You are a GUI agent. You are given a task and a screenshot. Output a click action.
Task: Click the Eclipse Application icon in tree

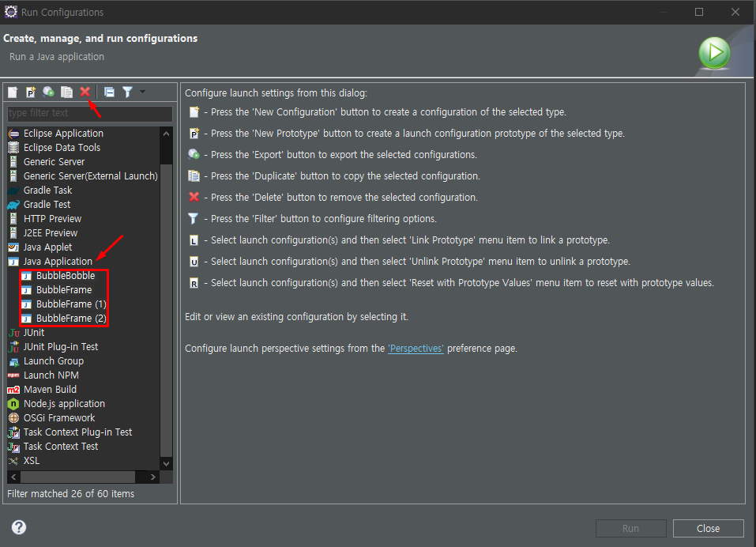coord(13,134)
